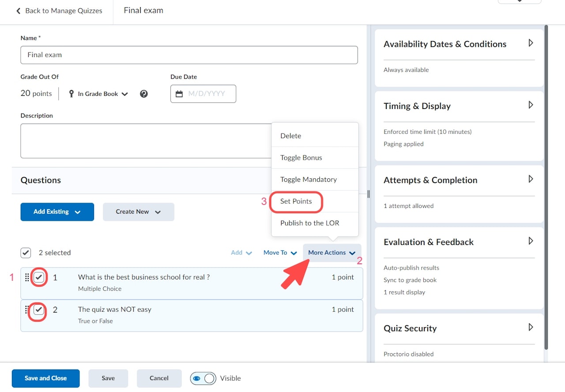Screen dimensions: 565x392
Task: Click the calendar icon in Due Date
Action: [x=179, y=94]
